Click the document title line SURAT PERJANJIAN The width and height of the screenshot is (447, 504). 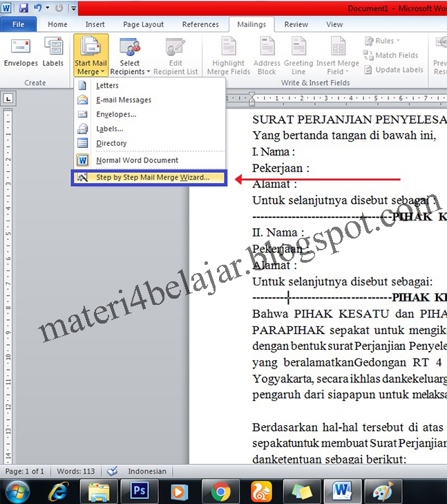(350, 120)
